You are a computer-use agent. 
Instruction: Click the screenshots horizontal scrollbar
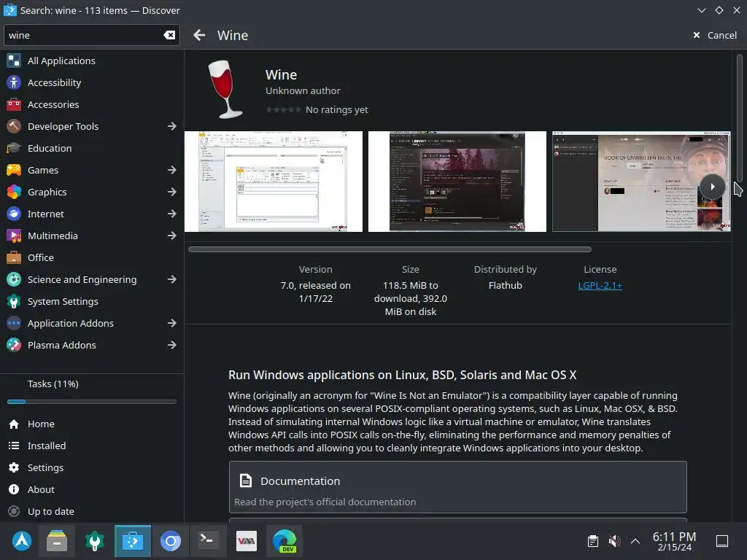coord(390,249)
